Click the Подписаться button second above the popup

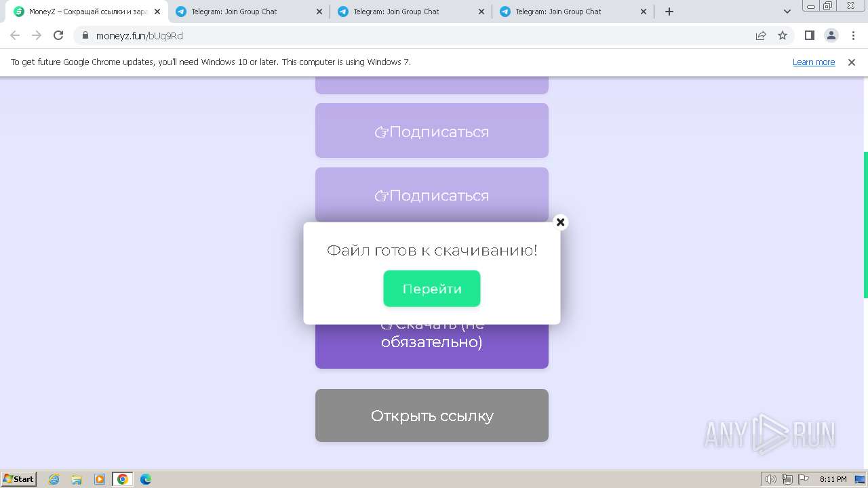(432, 131)
